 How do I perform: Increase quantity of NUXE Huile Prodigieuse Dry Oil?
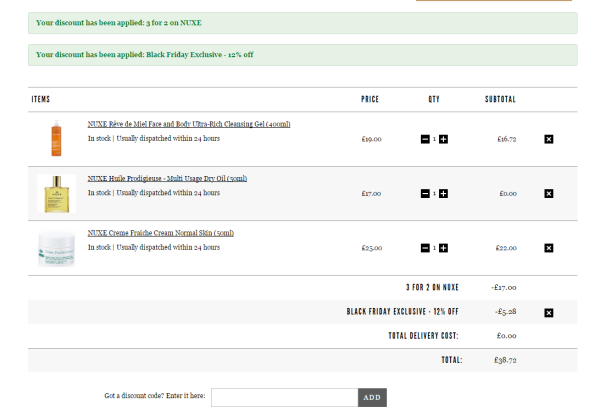[x=443, y=194]
